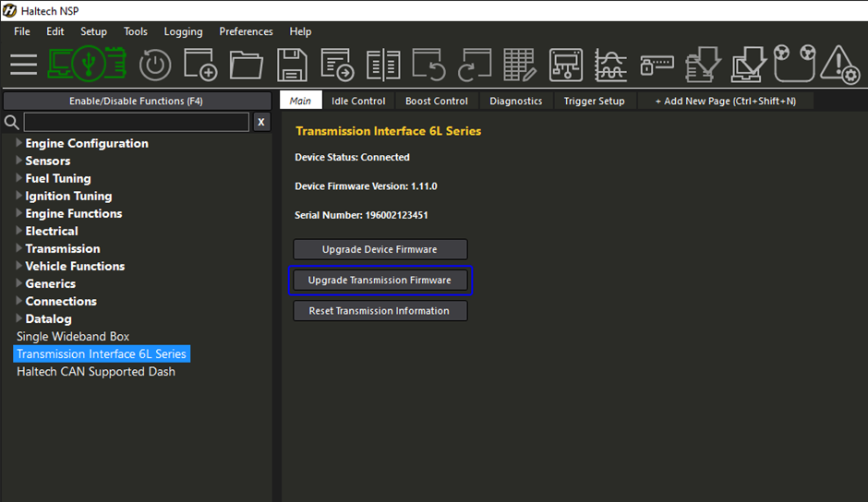Expand the Transmission tree node
This screenshot has height=502, width=868.
[x=19, y=248]
